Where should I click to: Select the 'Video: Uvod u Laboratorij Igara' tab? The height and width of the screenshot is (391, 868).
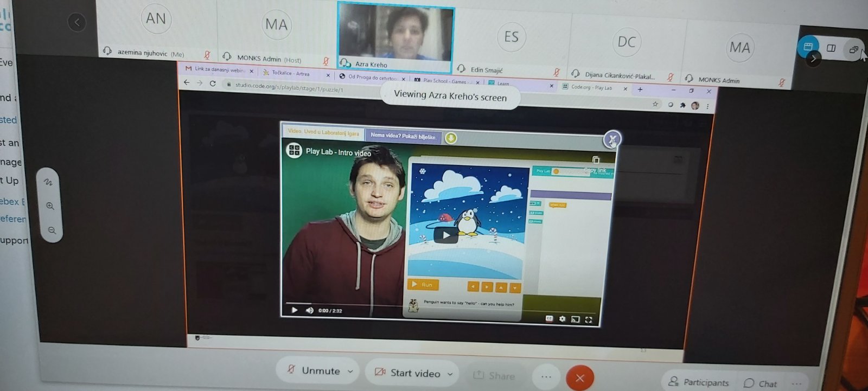pyautogui.click(x=323, y=132)
